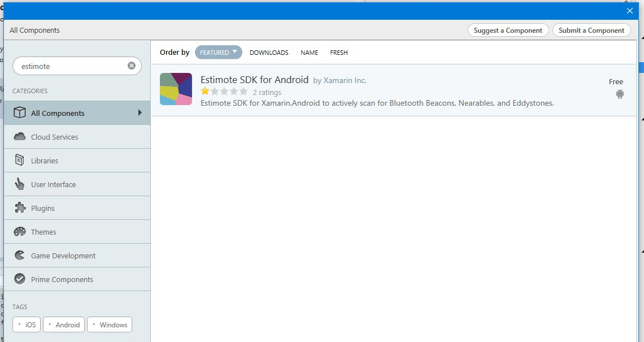Click the Android robot platform icon
This screenshot has height=342, width=644.
(620, 94)
